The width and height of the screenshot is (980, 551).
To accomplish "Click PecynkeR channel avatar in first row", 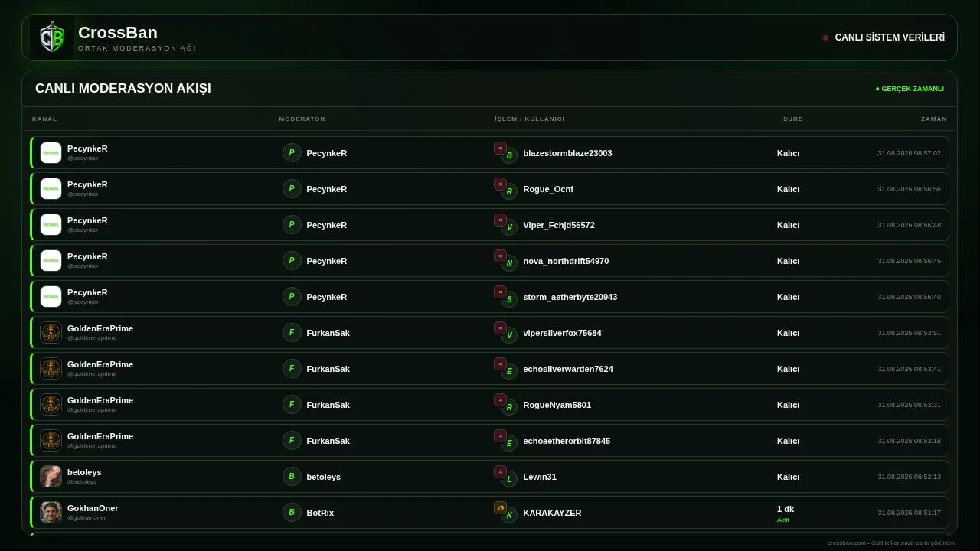I will (51, 152).
